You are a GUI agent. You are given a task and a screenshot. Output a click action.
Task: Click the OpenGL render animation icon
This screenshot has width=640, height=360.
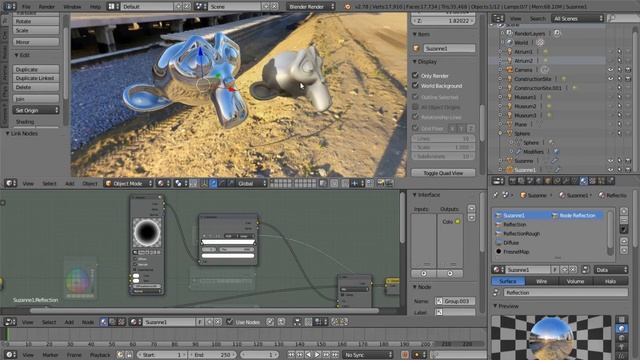coord(388,184)
